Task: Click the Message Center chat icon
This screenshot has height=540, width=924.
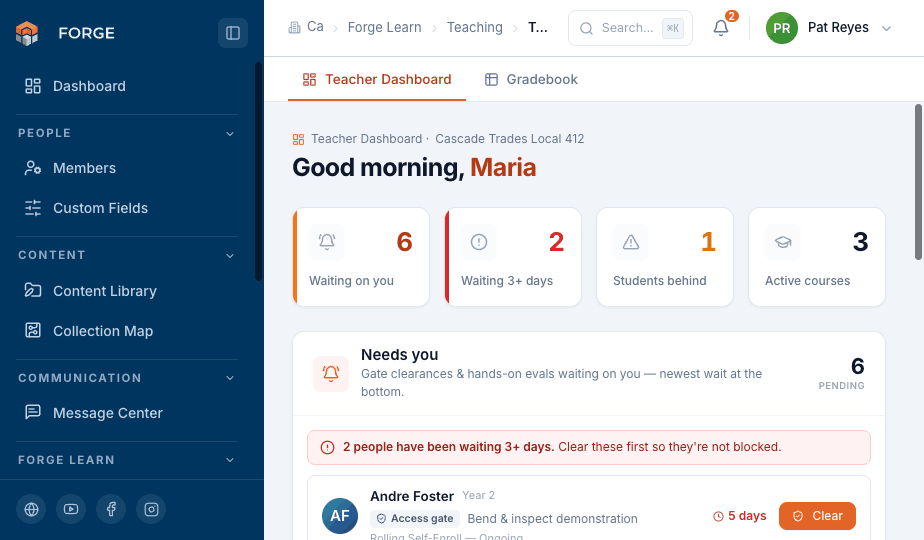Action: [x=33, y=412]
